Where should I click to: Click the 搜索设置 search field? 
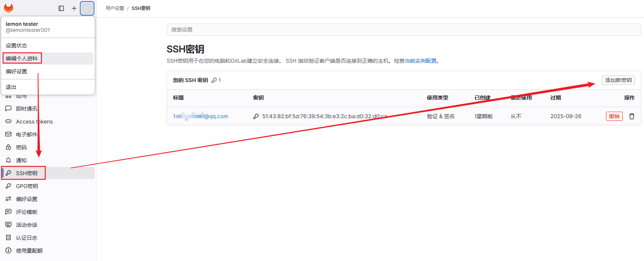click(x=403, y=30)
